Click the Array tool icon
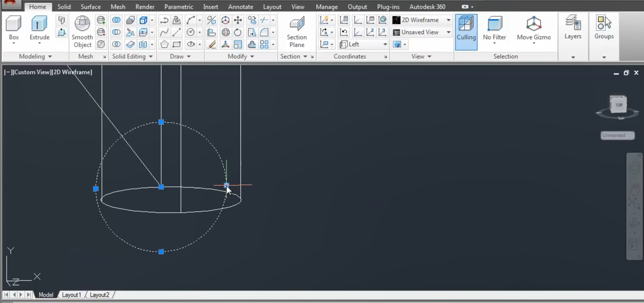 (x=264, y=44)
